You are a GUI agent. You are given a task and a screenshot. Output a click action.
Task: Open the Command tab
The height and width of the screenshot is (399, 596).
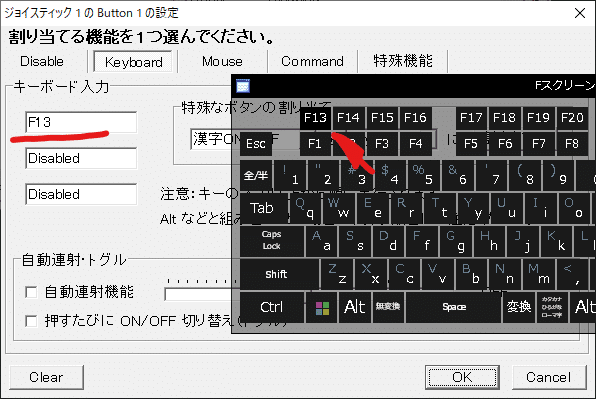coord(312,62)
